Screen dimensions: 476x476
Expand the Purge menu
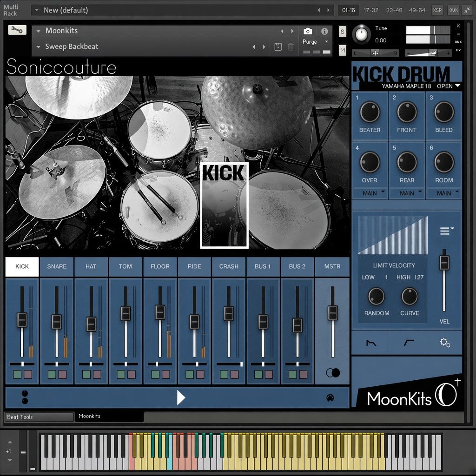[x=316, y=42]
